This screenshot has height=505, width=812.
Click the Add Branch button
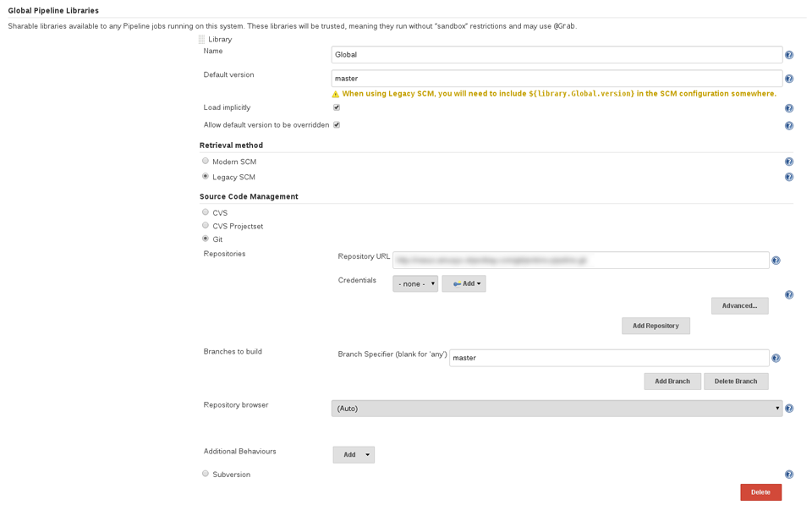coord(672,381)
